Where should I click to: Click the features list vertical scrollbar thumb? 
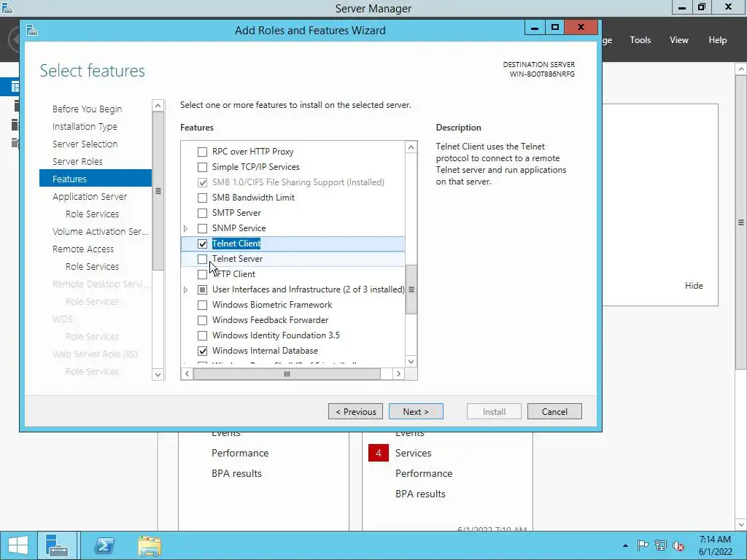click(x=411, y=289)
